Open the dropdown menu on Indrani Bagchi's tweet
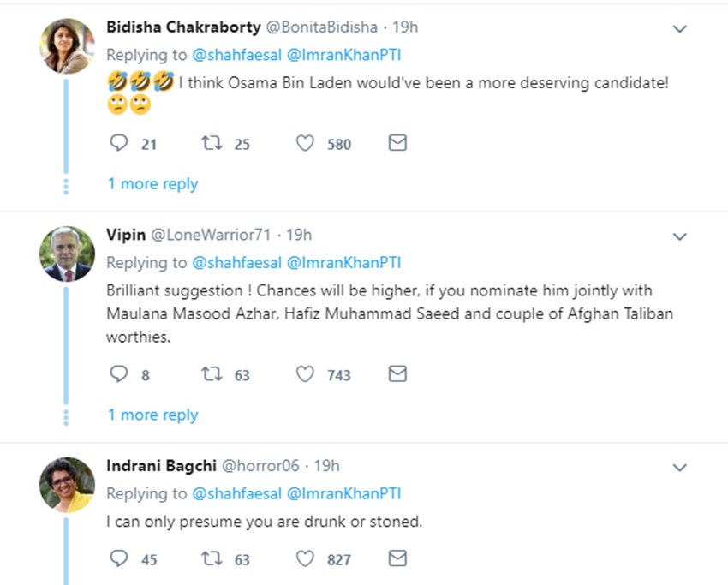 [679, 468]
